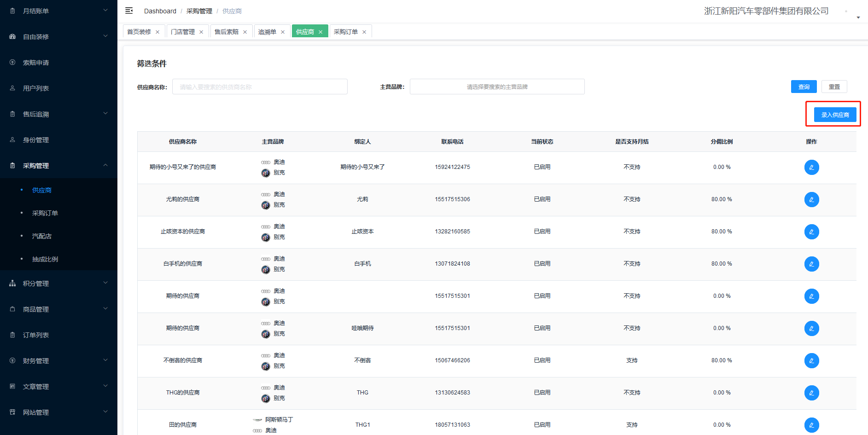This screenshot has height=435, width=868.
Task: Expand the 自由装修 menu chevron
Action: click(x=105, y=36)
